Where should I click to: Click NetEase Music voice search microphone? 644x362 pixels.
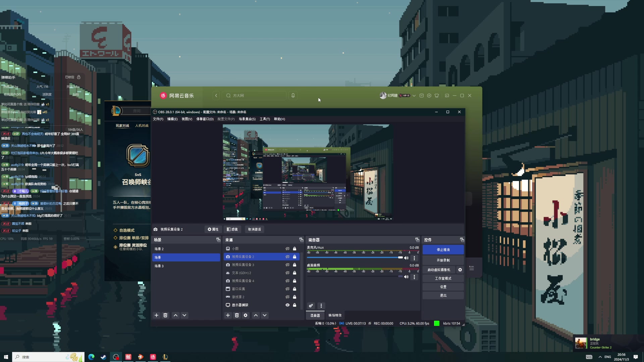click(293, 96)
